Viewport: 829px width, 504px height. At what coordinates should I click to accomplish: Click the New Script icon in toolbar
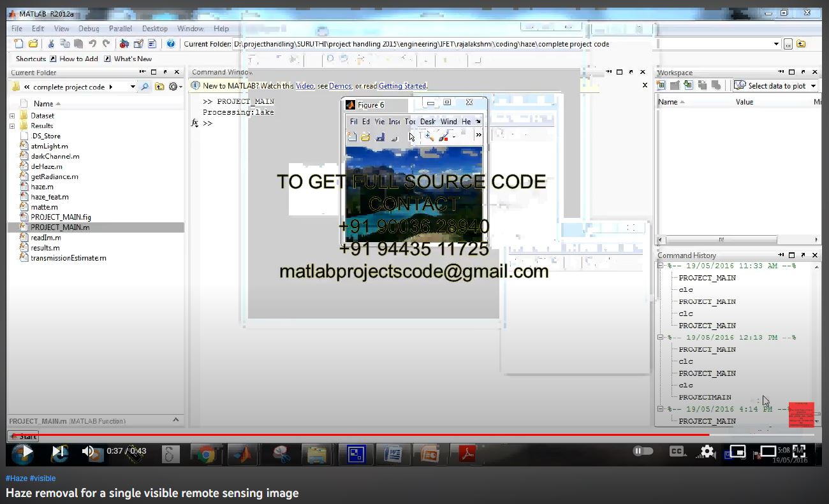(x=18, y=44)
